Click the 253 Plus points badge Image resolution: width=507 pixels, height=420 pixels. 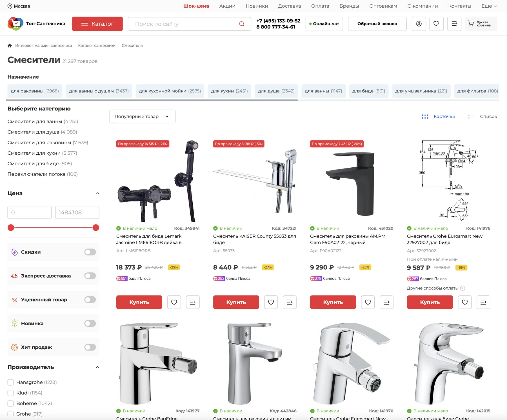(x=219, y=279)
